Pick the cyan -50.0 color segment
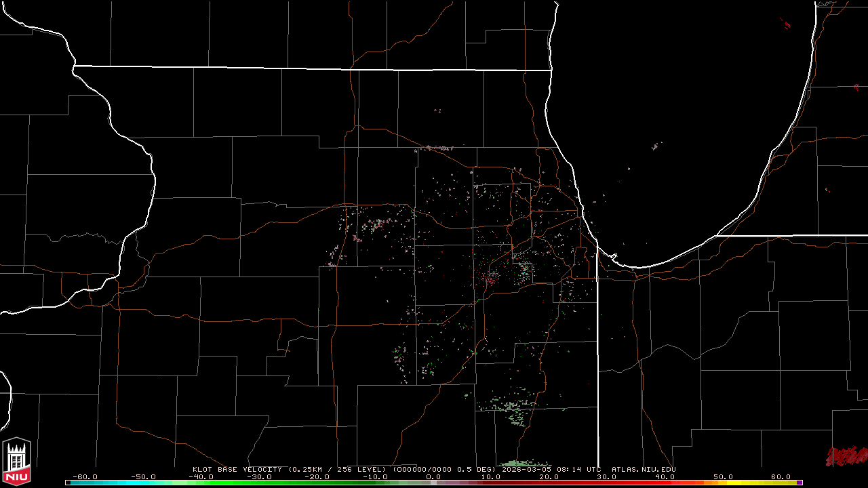The height and width of the screenshot is (488, 868). pyautogui.click(x=143, y=483)
